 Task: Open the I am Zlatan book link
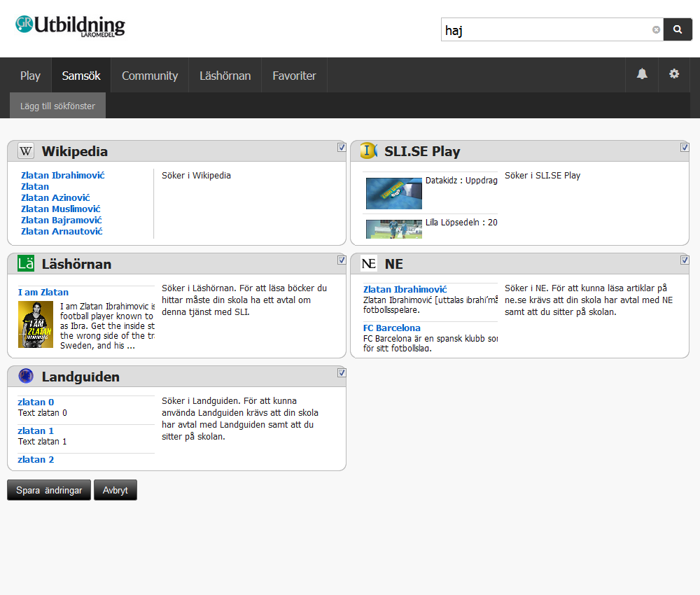coord(43,292)
